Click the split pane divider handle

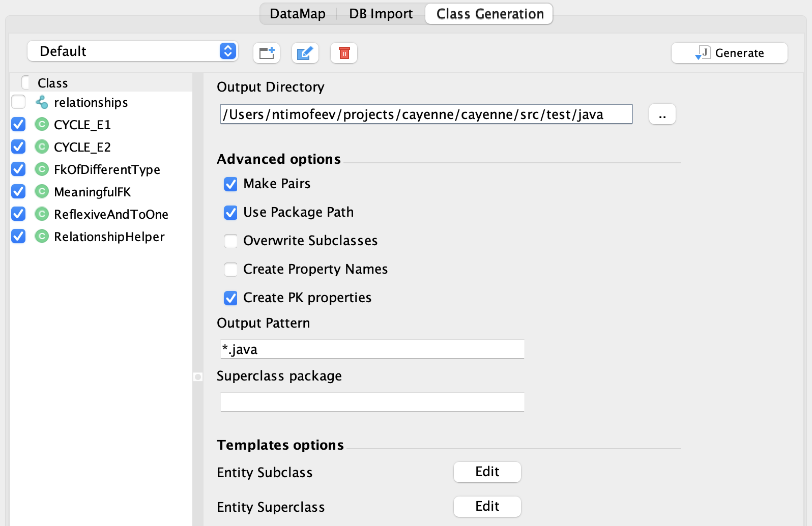click(198, 377)
